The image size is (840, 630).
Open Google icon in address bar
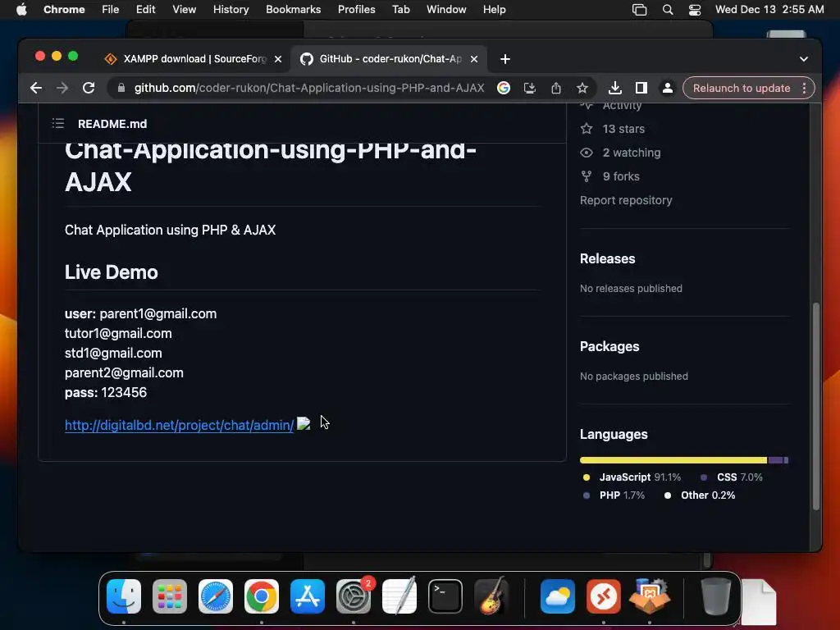click(504, 88)
